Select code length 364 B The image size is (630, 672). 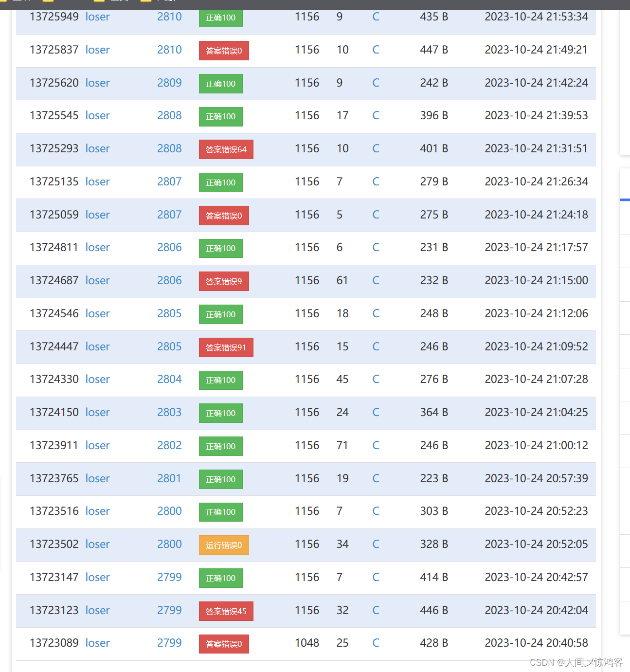pos(434,412)
